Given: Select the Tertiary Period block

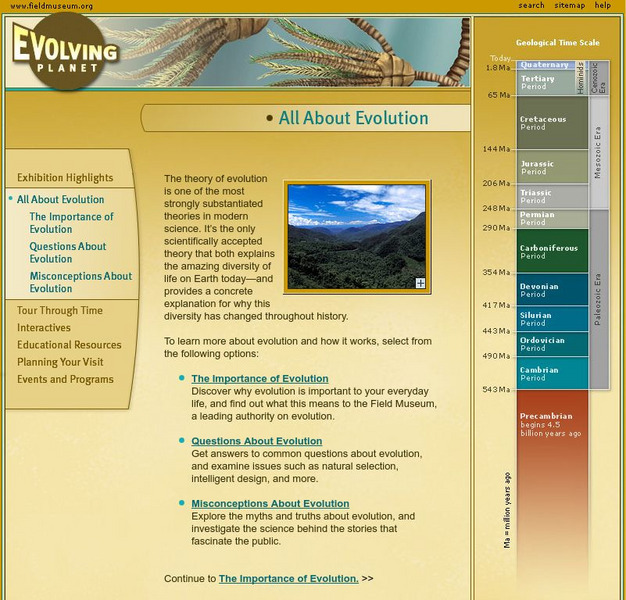Looking at the screenshot, I should click(x=547, y=83).
